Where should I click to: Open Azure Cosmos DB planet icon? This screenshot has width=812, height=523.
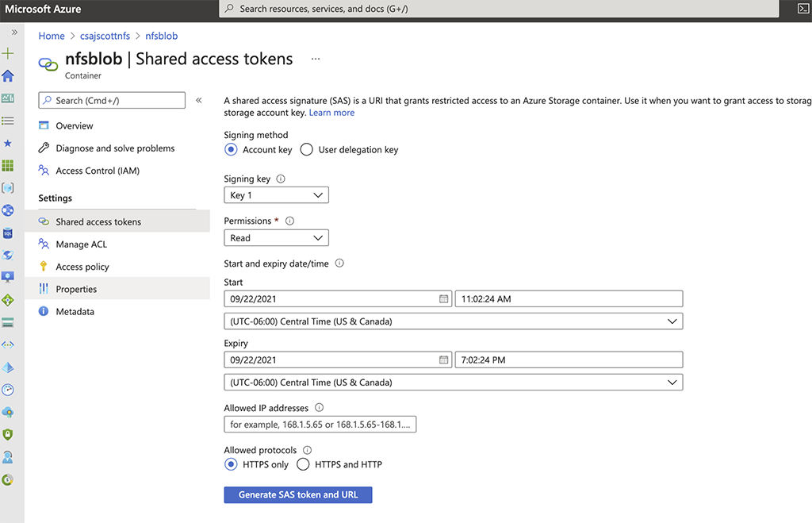pos(8,255)
